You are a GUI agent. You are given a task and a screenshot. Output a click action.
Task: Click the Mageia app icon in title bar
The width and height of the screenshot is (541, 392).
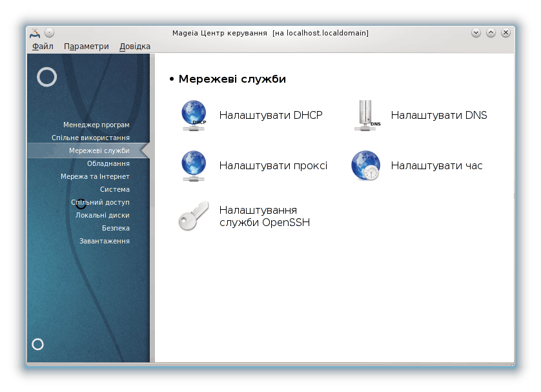coord(35,33)
